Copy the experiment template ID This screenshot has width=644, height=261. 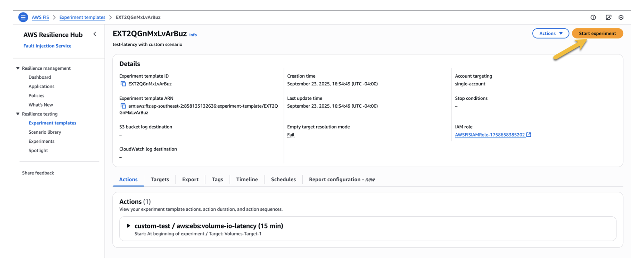[123, 84]
